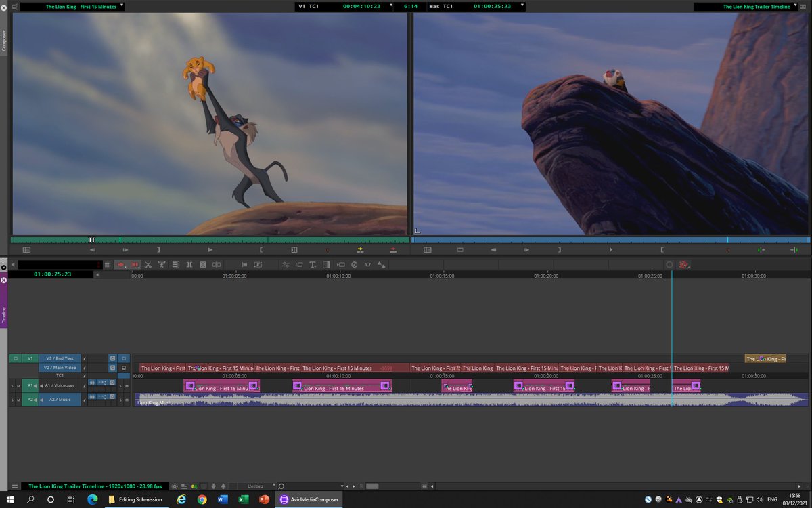812x508 pixels.
Task: Open the timeline Fast Menu hamburger
Action: click(x=15, y=486)
